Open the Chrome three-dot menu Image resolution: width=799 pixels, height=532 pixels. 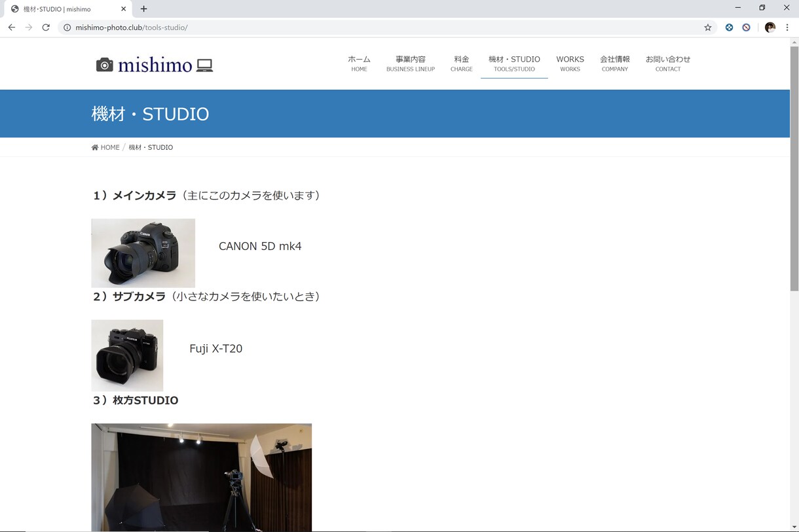coord(787,27)
